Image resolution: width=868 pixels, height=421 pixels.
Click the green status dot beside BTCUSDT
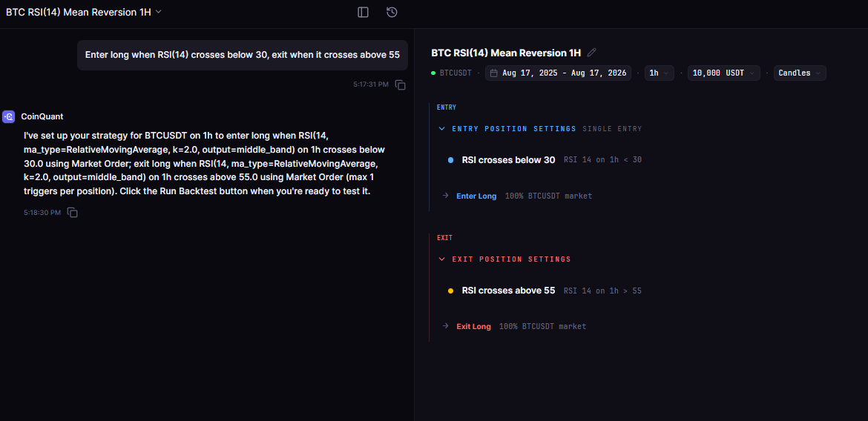coord(433,73)
